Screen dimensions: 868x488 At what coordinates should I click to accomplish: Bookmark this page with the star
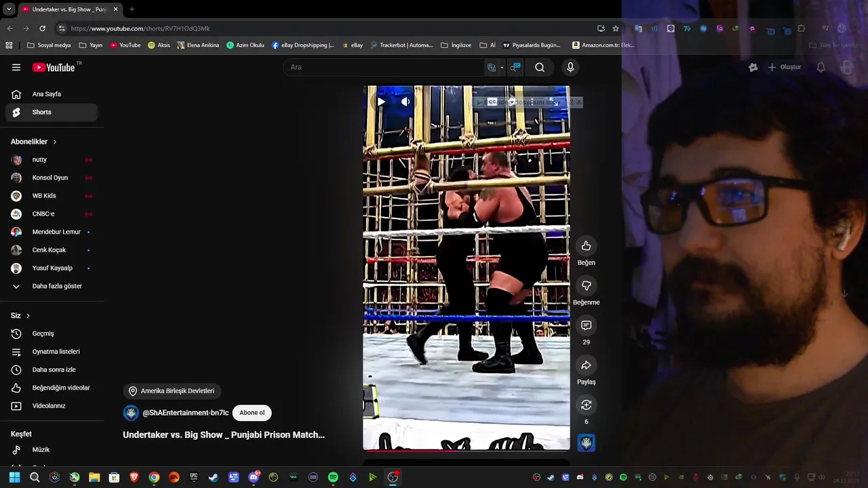coord(616,28)
